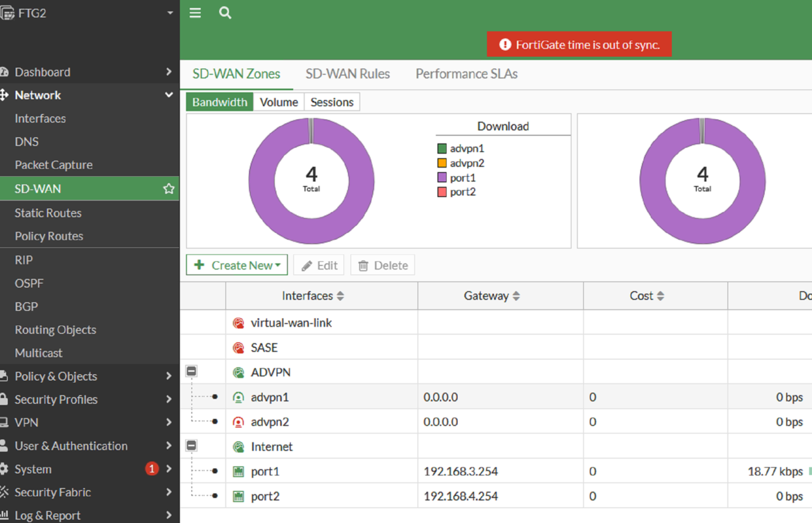
Task: Open the Performance SLAs tab
Action: pos(467,74)
